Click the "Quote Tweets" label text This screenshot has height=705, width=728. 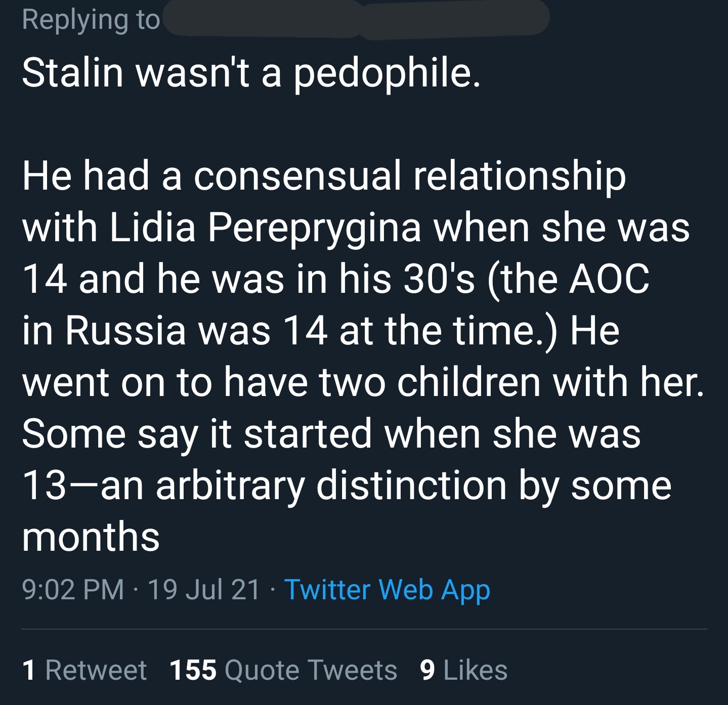[x=311, y=670]
